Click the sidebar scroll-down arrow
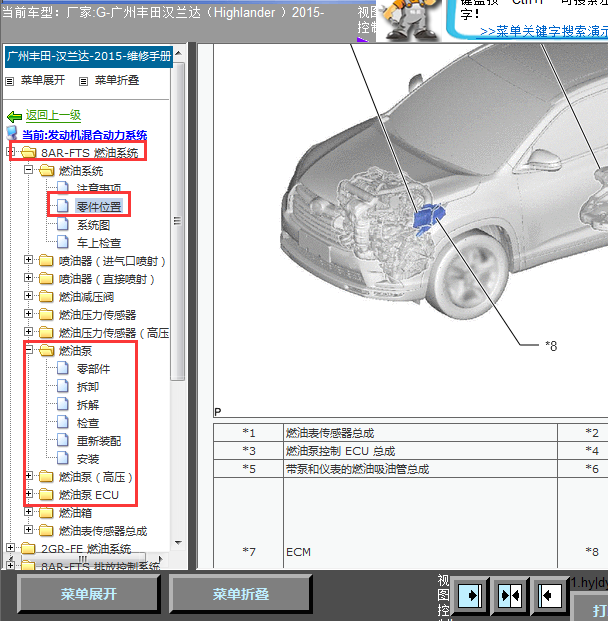This screenshot has height=621, width=608. point(178,543)
